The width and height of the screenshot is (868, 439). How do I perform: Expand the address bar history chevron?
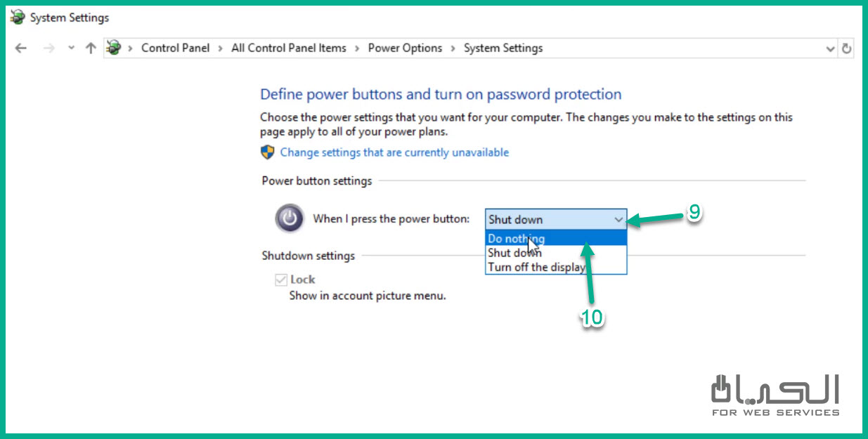pos(830,48)
